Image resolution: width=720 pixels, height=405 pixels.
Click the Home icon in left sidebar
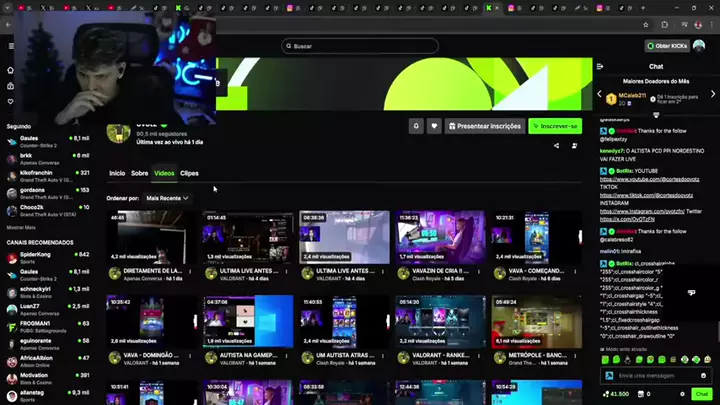coord(11,71)
